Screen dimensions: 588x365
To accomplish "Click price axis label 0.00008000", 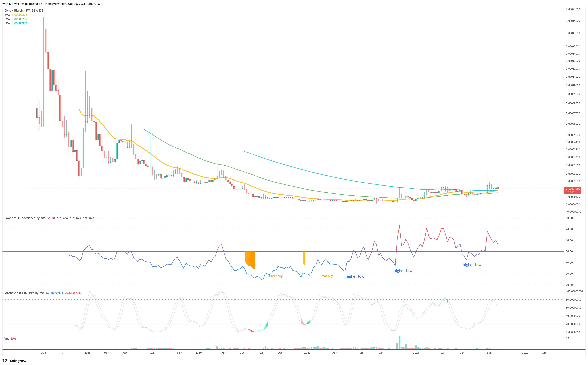I will tap(573, 104).
